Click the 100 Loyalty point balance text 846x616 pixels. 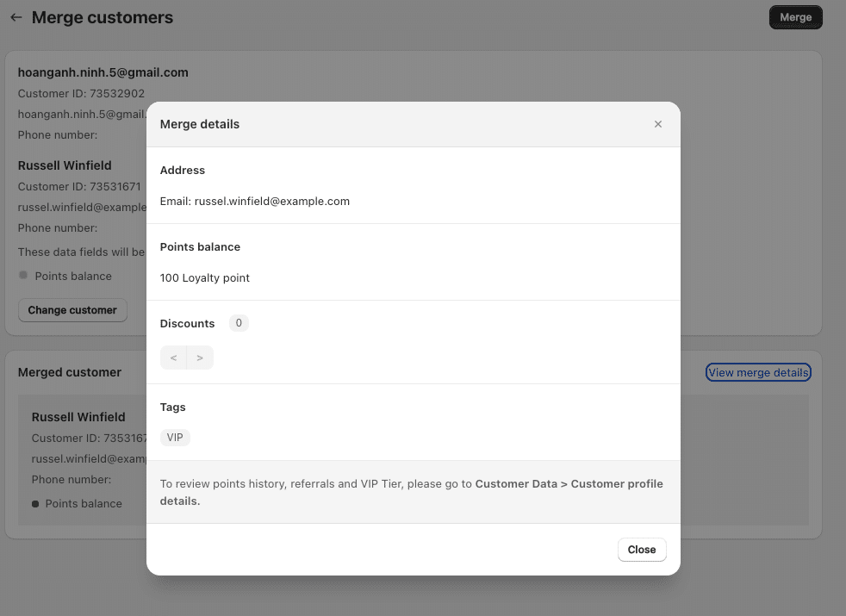tap(205, 277)
